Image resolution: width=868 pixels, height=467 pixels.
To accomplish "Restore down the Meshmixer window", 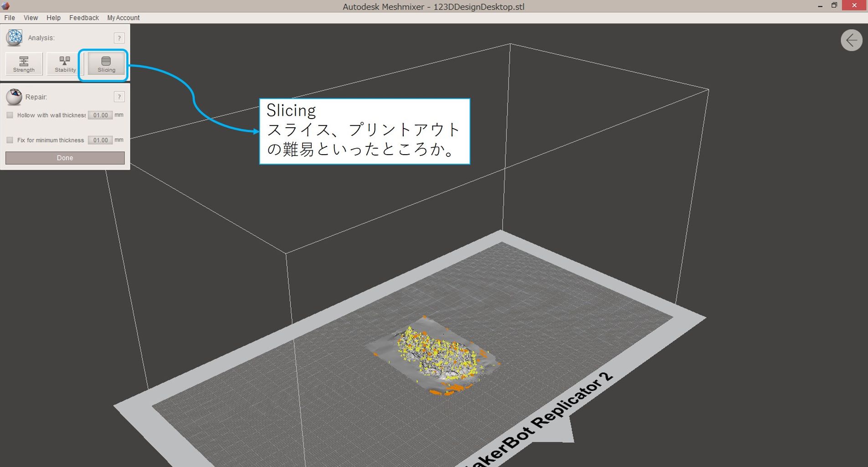I will coord(834,5).
